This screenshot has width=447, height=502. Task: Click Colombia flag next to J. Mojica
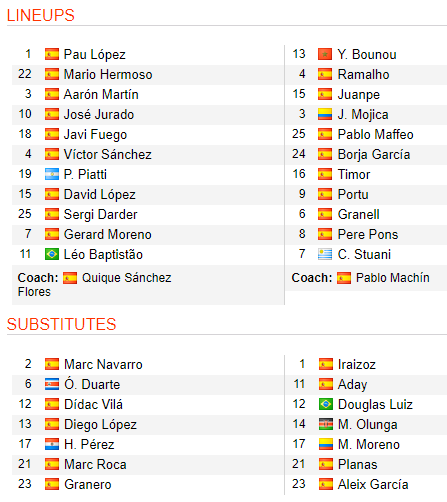coord(325,114)
